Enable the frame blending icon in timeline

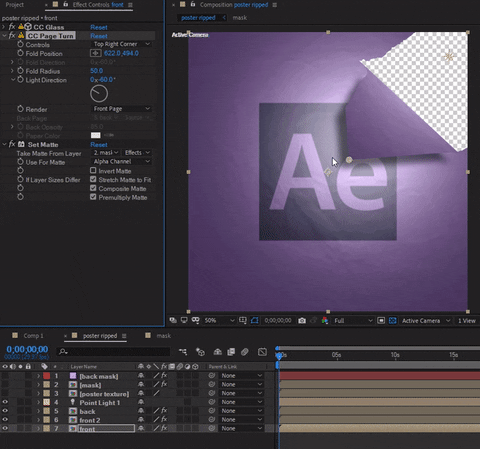tap(231, 352)
